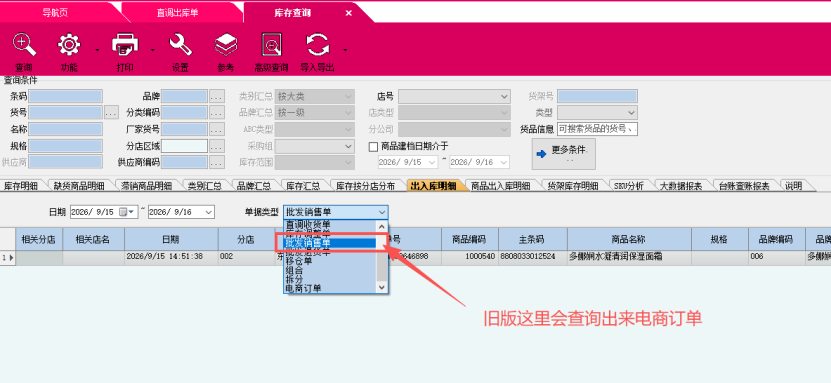The width and height of the screenshot is (831, 383).
Task: Focus the 名称 input field
Action: click(66, 129)
